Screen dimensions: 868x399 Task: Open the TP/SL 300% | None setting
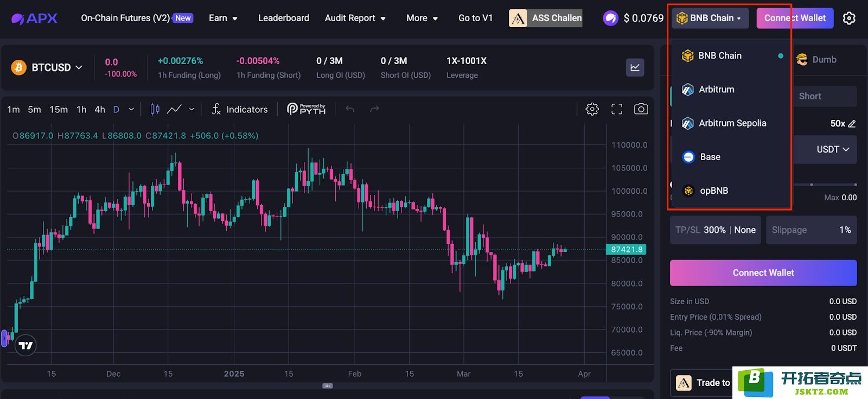[x=716, y=230]
